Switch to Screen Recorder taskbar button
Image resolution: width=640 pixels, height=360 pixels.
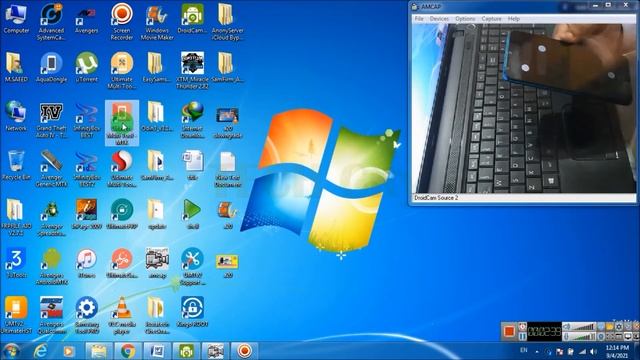244,351
